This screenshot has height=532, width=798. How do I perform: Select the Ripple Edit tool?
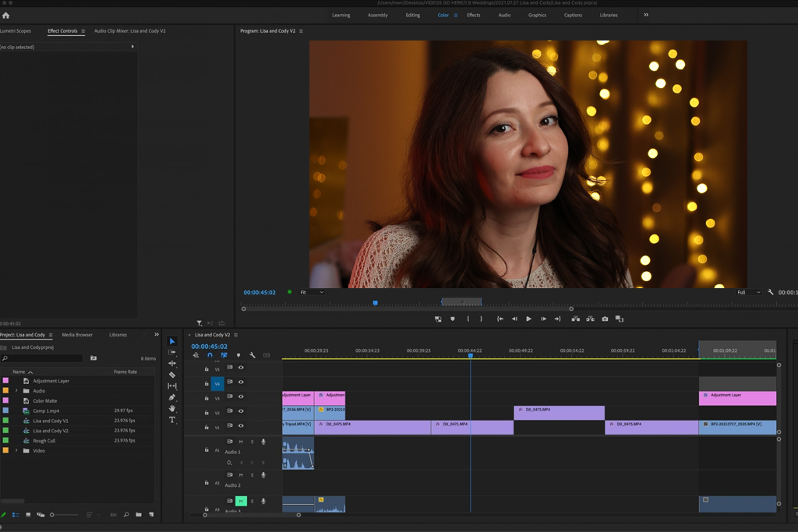[x=172, y=363]
